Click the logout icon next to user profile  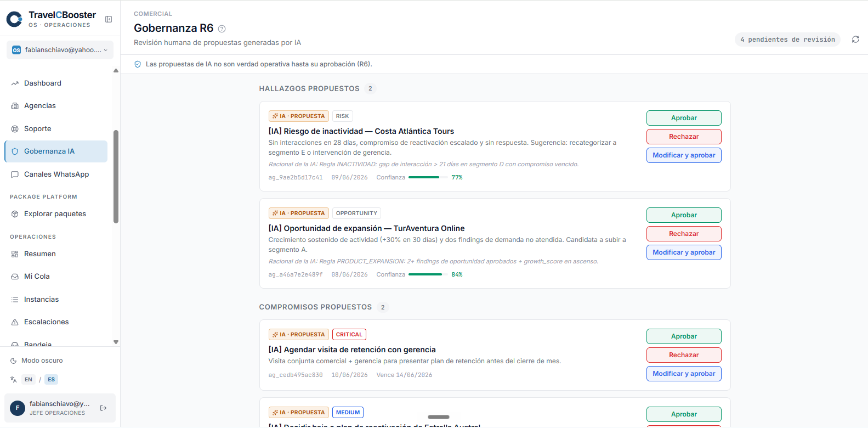(x=103, y=408)
